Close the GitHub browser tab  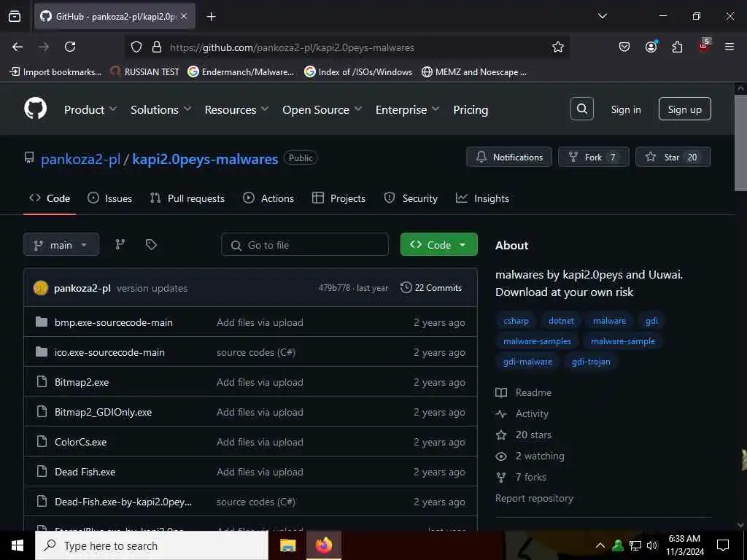pos(185,17)
